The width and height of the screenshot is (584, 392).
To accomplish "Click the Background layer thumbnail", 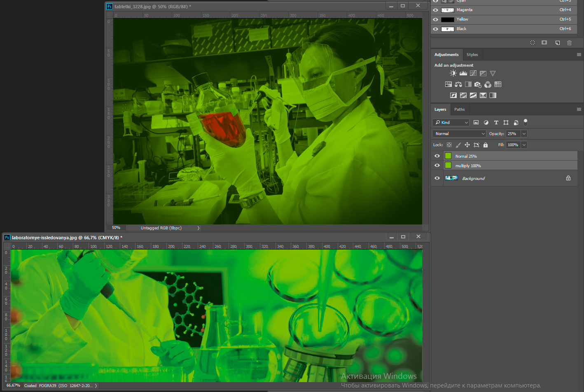I will [451, 178].
